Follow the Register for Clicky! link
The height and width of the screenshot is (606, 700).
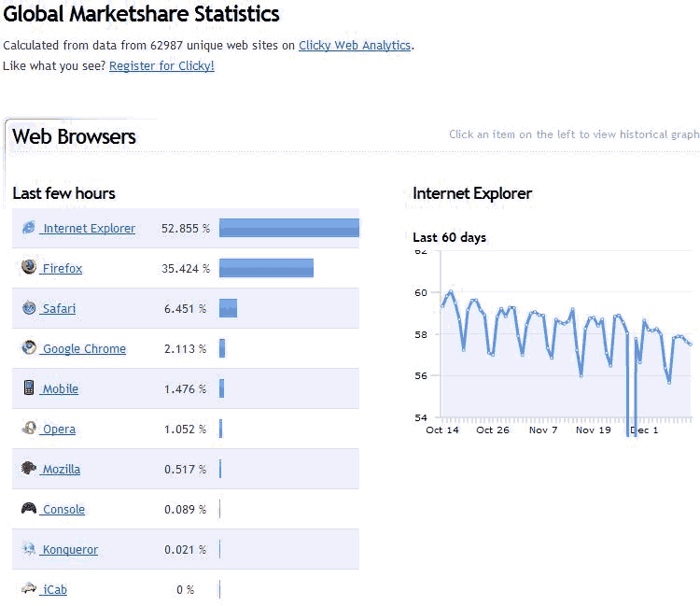(x=161, y=66)
